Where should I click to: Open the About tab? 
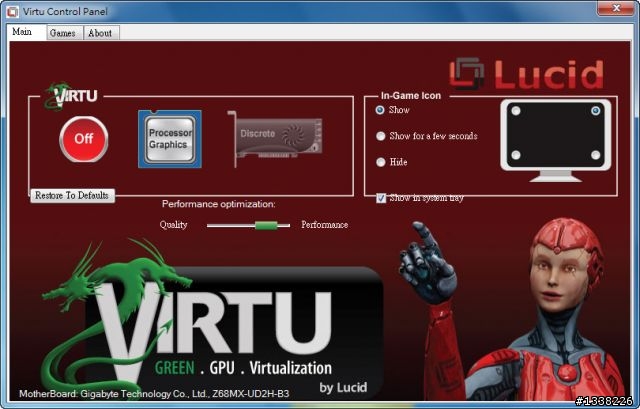pyautogui.click(x=100, y=33)
